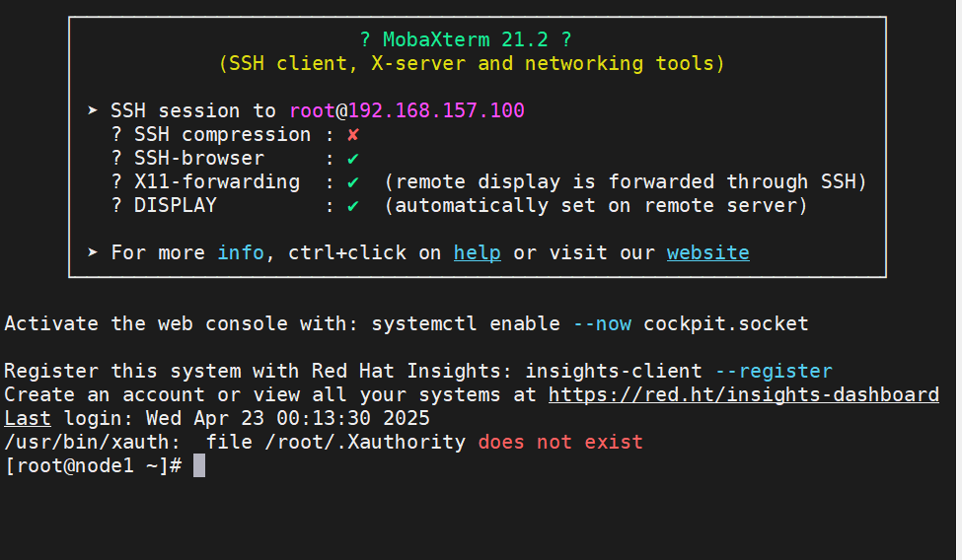Click the arrow bullet before "SSH session to"
This screenshot has height=560, width=962.
[x=93, y=110]
